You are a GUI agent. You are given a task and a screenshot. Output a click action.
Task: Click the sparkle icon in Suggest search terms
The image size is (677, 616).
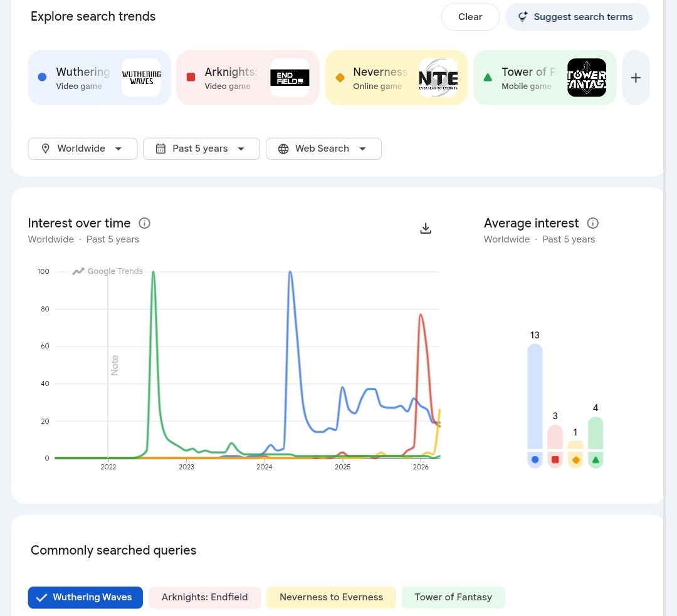523,17
